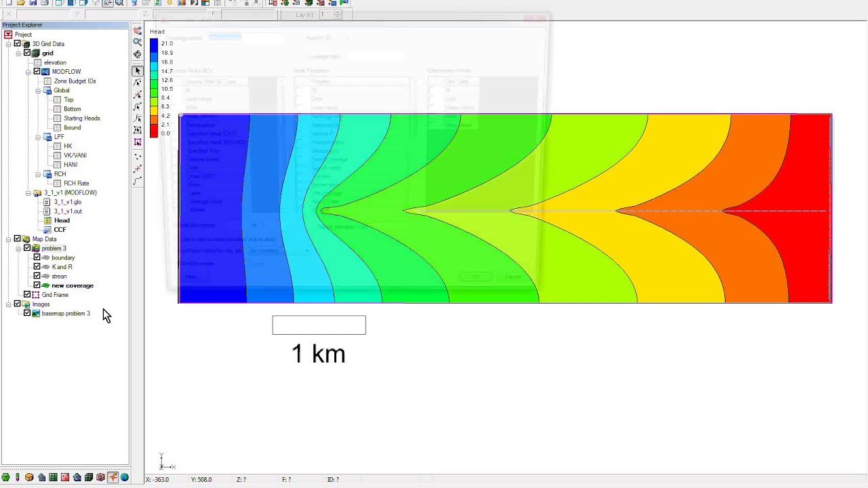Choose the Select Points/Nodes tool
The width and height of the screenshot is (868, 488).
pyautogui.click(x=138, y=83)
